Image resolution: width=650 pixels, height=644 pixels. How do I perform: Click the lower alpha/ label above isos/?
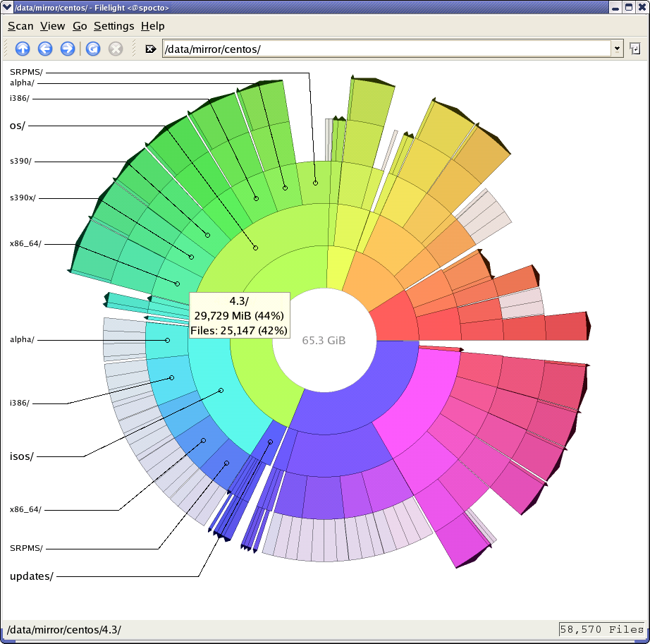tap(22, 339)
